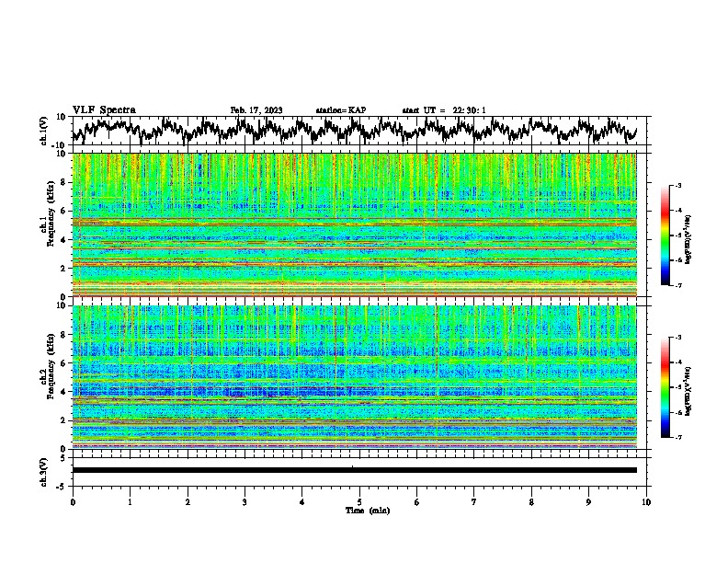
Task: Click time axis tick label '4'
Action: click(302, 502)
